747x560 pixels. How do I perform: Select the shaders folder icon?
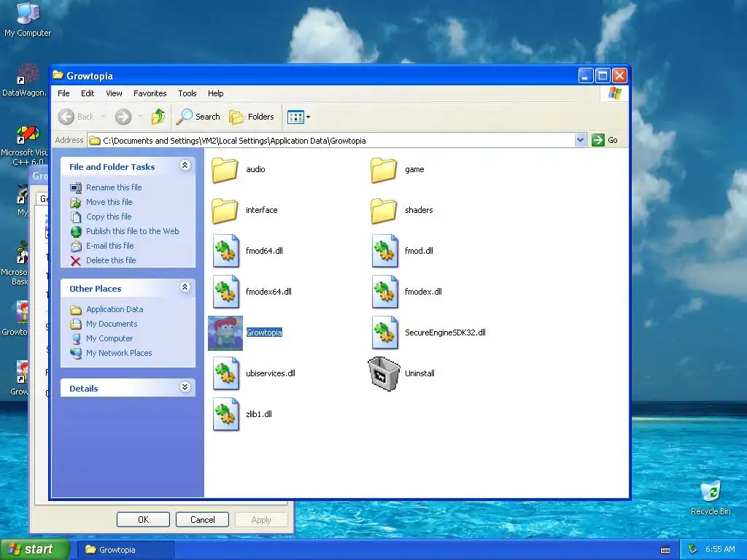pyautogui.click(x=384, y=211)
